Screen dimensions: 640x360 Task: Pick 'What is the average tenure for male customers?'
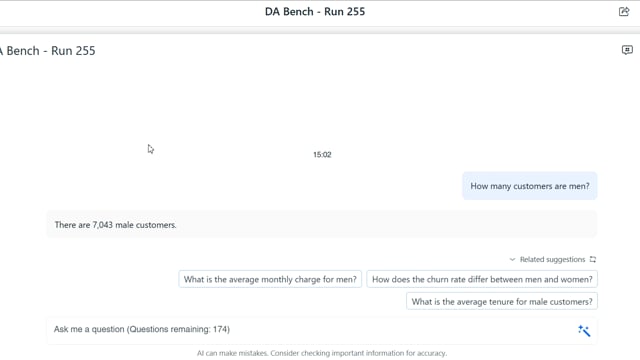[x=502, y=301]
